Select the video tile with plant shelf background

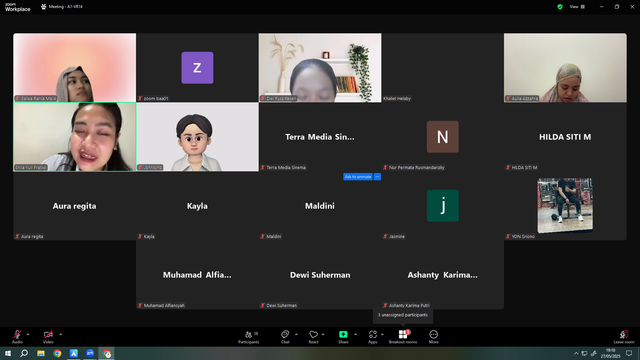pos(320,67)
